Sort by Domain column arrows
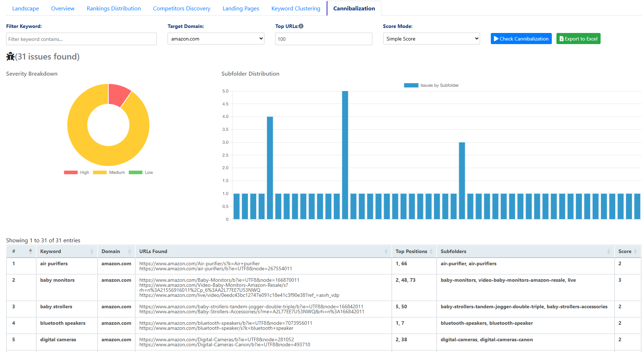 [130, 251]
